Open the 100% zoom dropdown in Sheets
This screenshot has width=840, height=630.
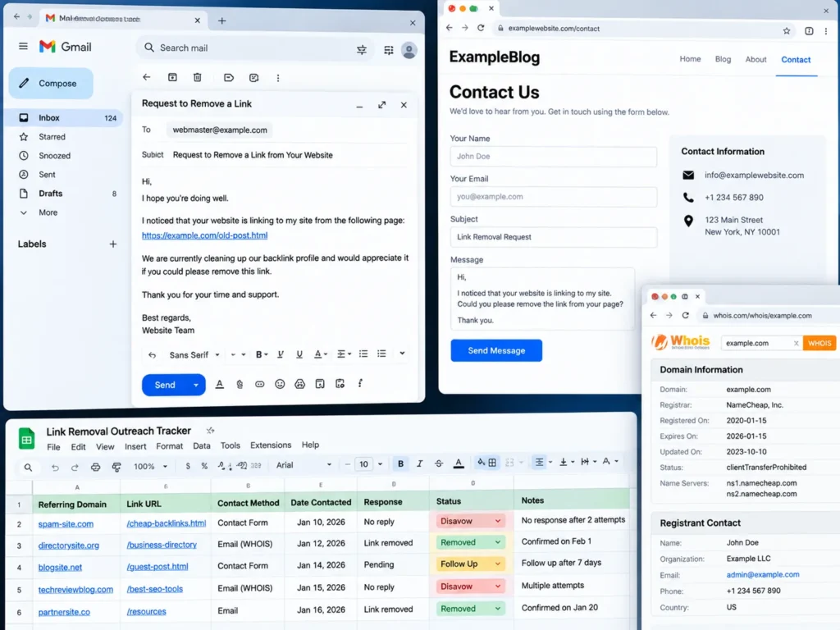click(151, 467)
